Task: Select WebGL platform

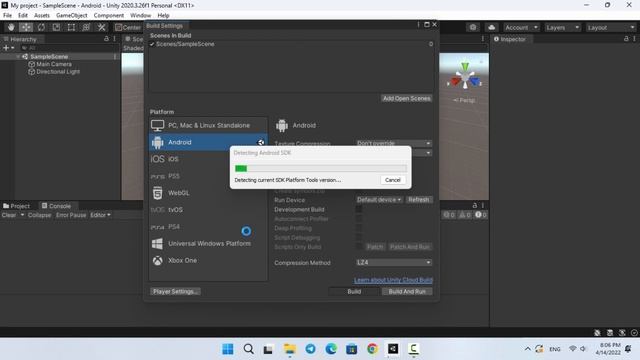Action: coord(208,193)
